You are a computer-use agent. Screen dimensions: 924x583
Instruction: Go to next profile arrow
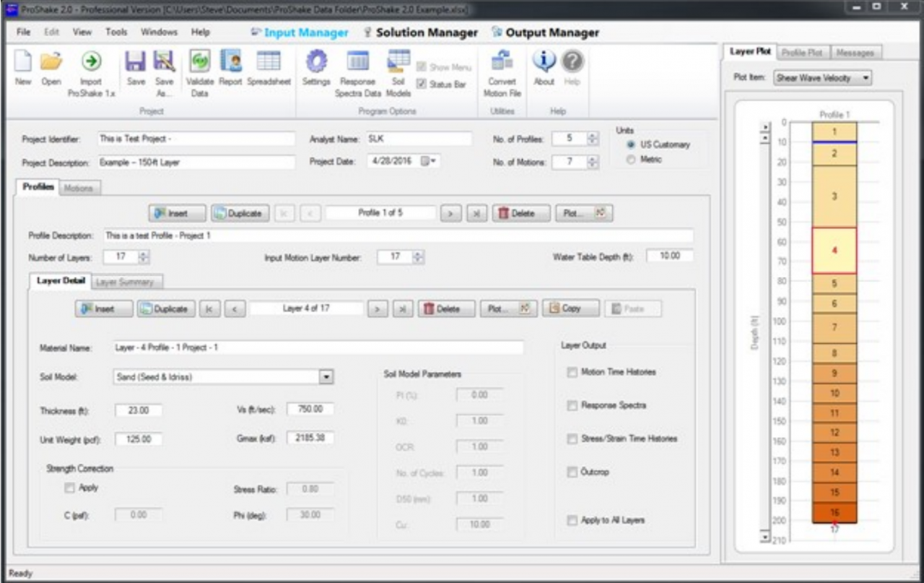(x=451, y=213)
